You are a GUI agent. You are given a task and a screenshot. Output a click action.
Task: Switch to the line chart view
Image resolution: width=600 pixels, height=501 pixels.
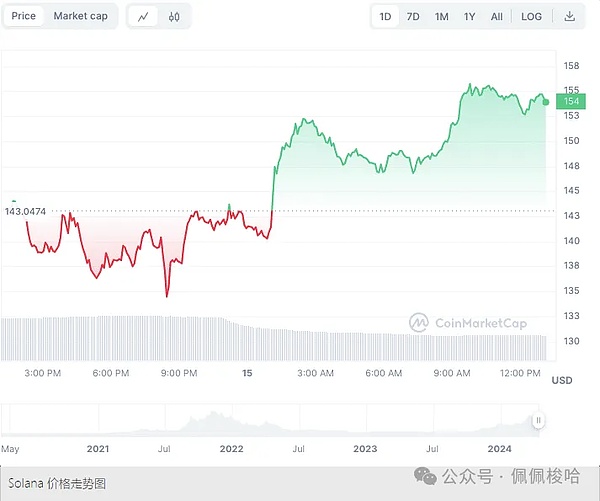(x=145, y=16)
